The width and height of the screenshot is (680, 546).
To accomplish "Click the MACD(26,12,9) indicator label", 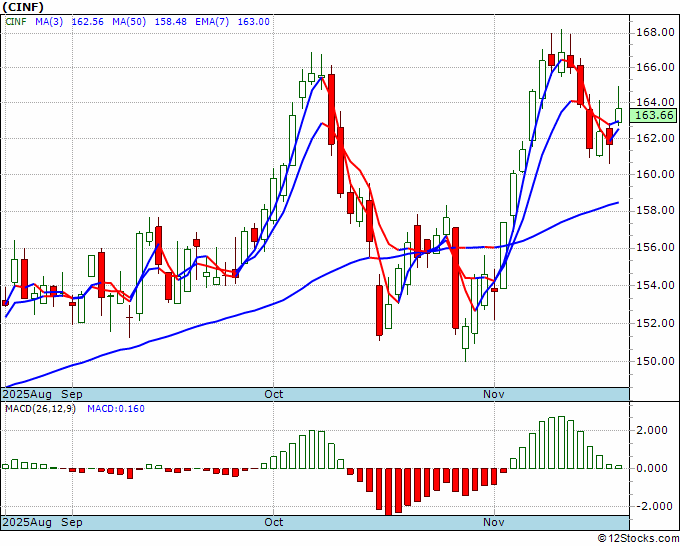I will click(40, 409).
